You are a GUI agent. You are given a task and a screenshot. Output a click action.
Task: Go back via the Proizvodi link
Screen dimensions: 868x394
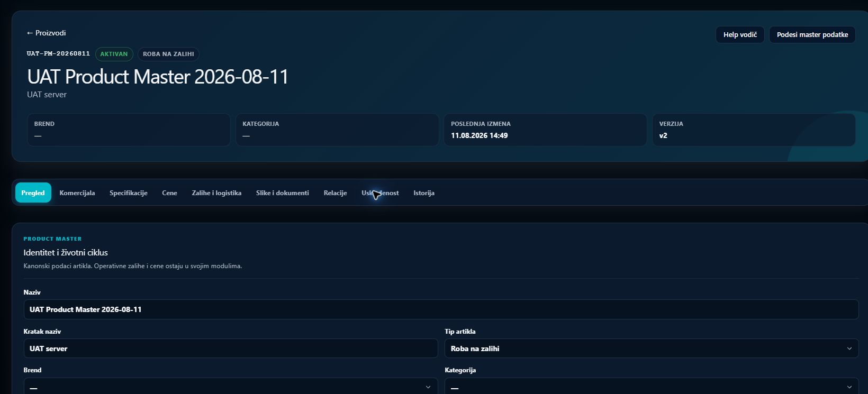point(47,33)
